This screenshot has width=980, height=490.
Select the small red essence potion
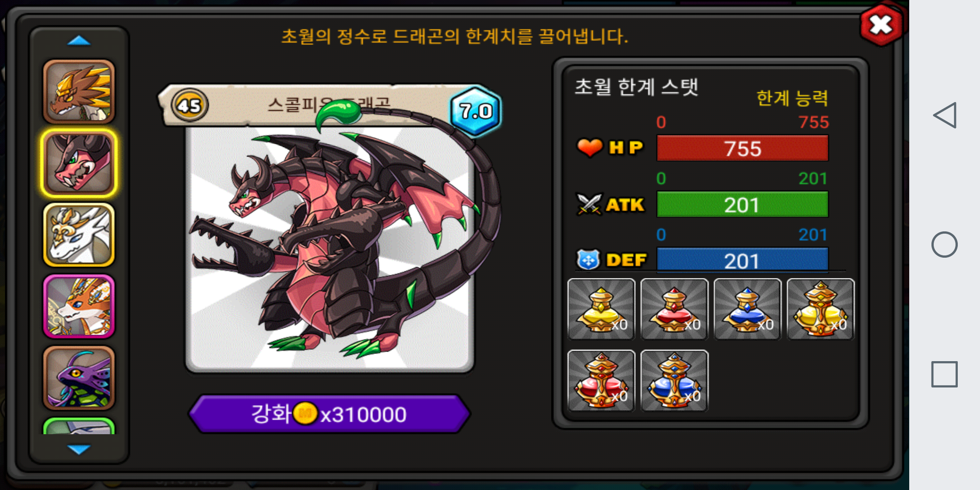coord(674,309)
